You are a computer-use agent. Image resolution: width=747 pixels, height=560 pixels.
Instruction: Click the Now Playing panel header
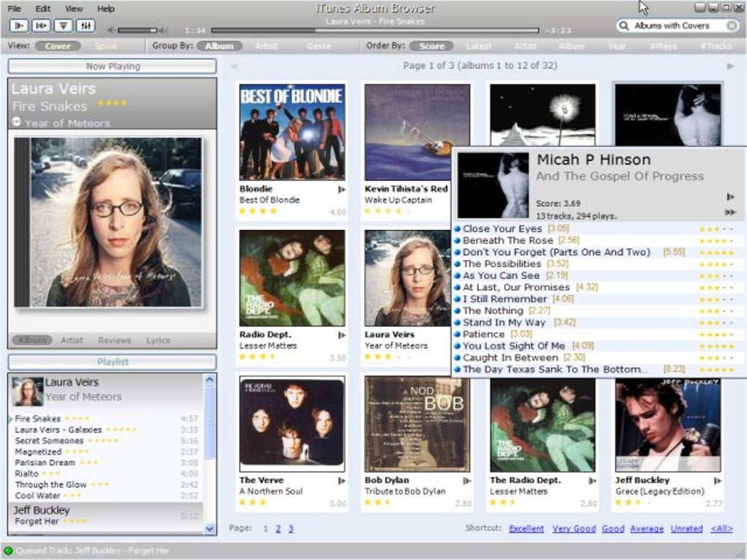click(x=113, y=66)
